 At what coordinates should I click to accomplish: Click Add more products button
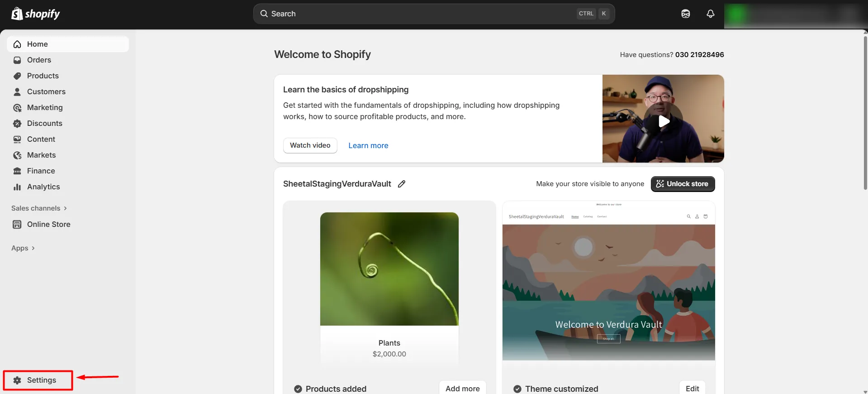pyautogui.click(x=462, y=388)
